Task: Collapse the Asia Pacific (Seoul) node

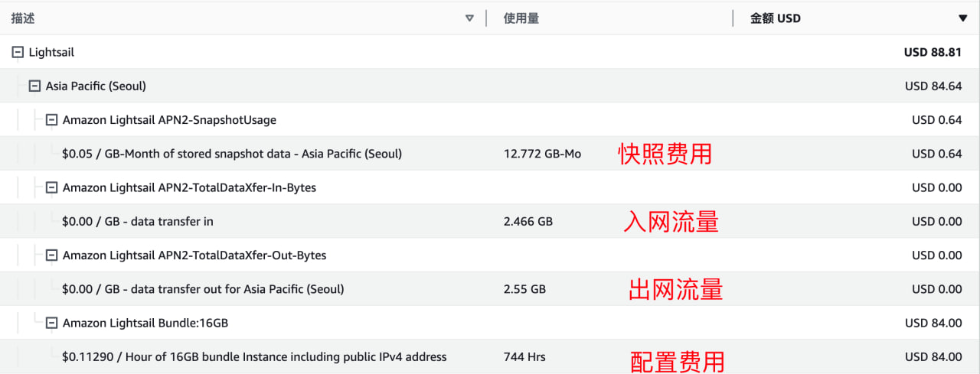Action: click(34, 86)
